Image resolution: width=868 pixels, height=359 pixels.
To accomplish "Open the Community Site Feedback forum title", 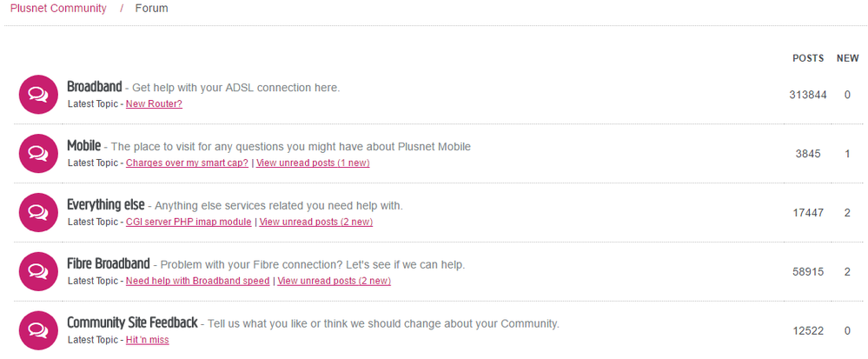I will point(132,322).
